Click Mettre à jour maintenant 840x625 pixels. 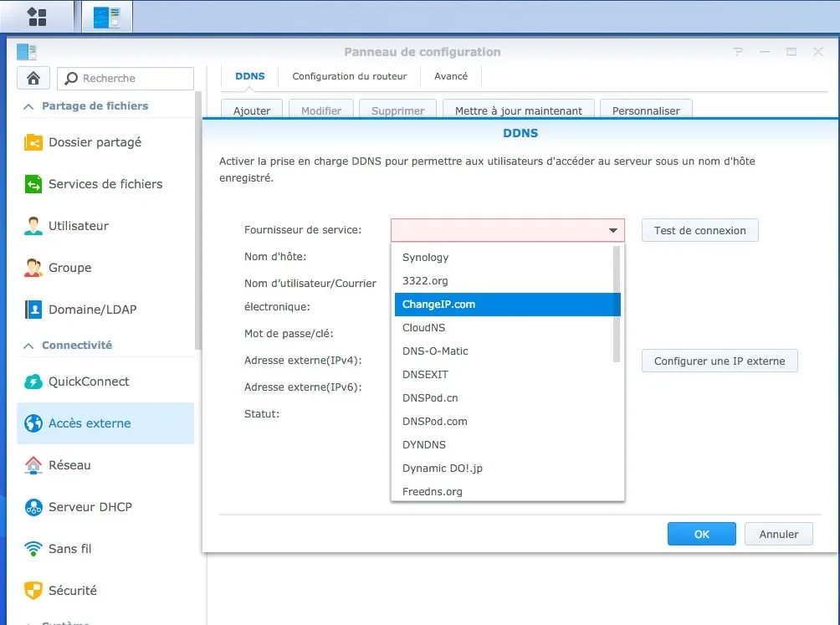(x=518, y=110)
